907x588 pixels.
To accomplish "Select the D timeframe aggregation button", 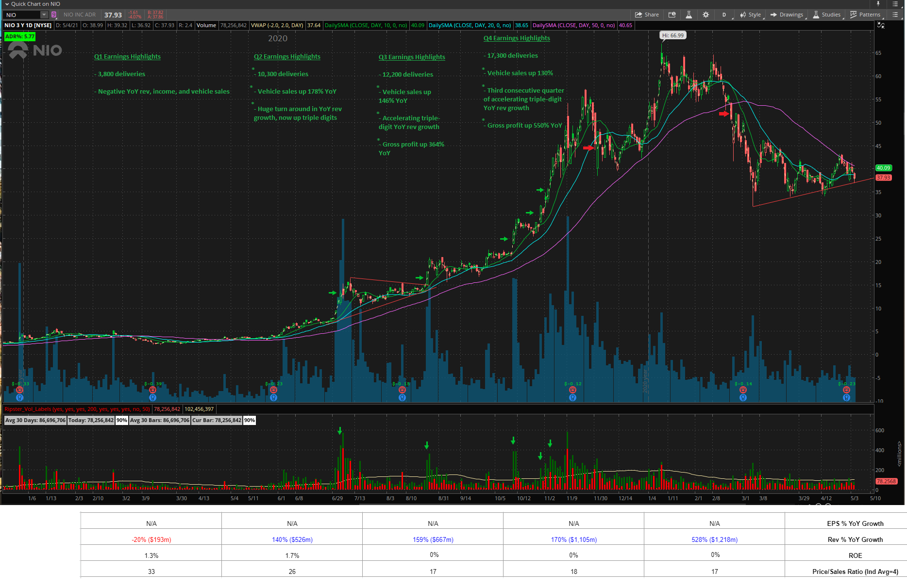I will (724, 15).
